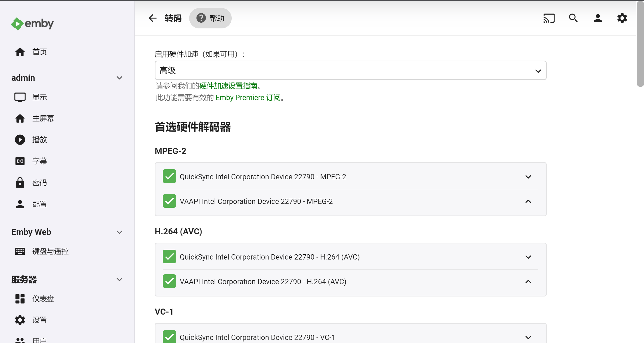Open 字幕 subtitles settings in sidebar
The image size is (644, 343).
click(x=39, y=161)
